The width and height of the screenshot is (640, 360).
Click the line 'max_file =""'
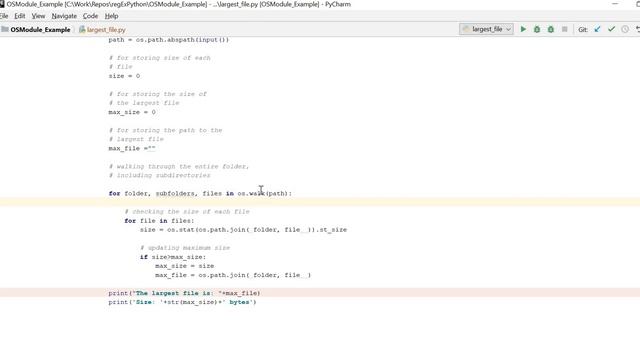tap(132, 148)
